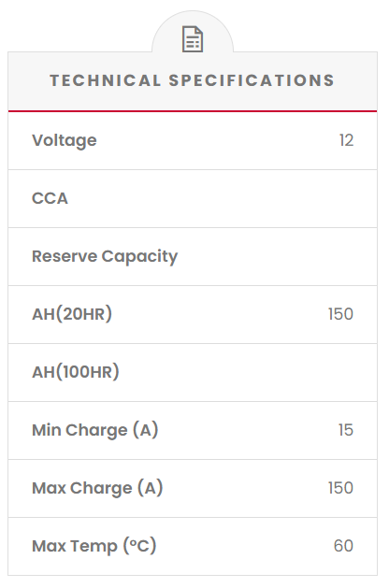Click the Max Charge value 150

point(340,488)
